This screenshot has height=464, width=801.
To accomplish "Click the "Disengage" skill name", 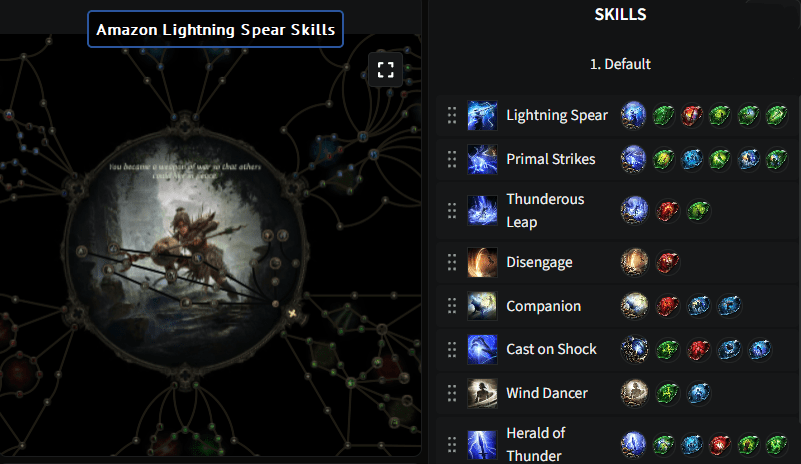I will coord(539,262).
